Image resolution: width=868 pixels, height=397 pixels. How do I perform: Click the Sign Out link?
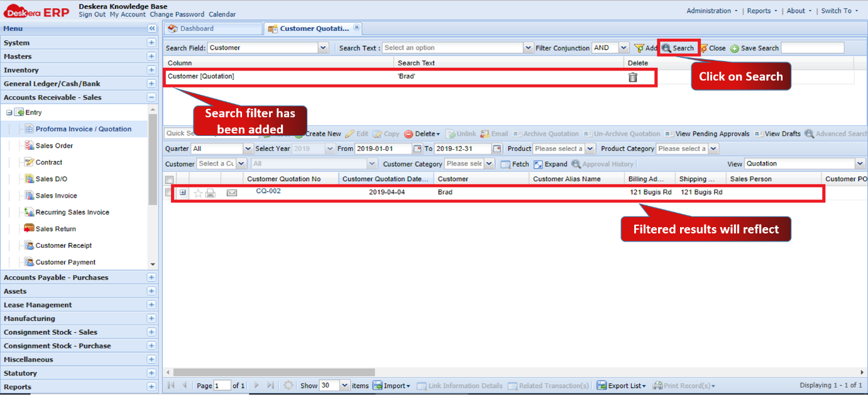tap(92, 14)
